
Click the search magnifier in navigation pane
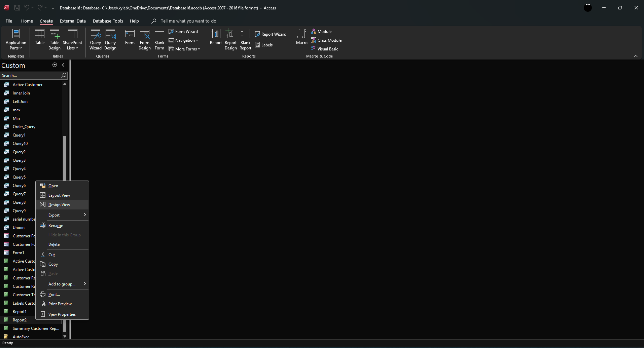click(x=64, y=76)
